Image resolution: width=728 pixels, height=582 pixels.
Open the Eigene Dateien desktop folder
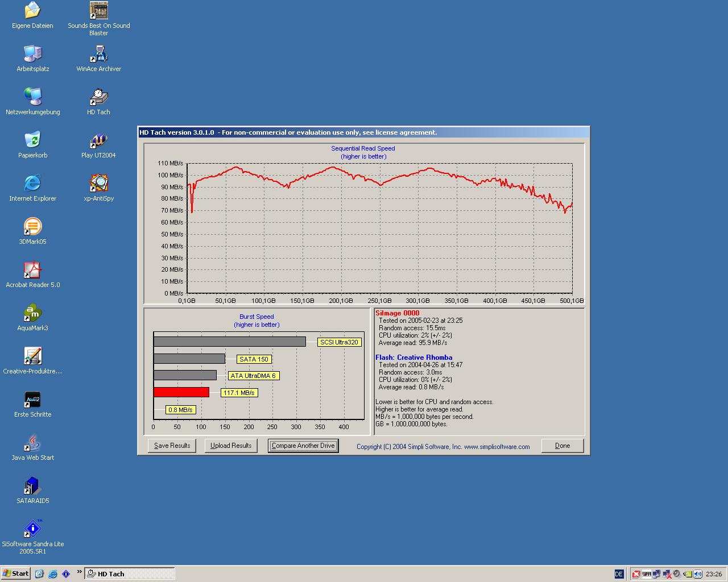coord(32,16)
